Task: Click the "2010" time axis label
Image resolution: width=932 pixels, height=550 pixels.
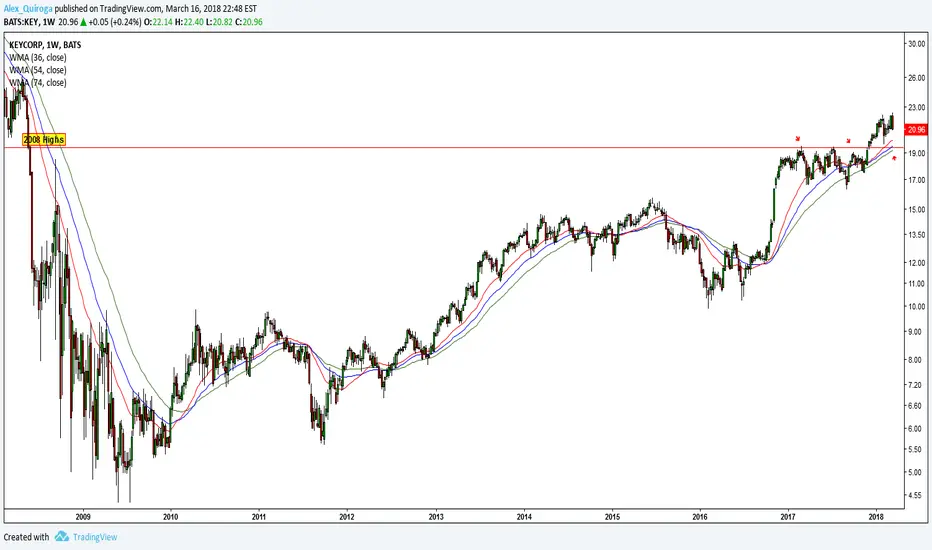Action: point(171,517)
